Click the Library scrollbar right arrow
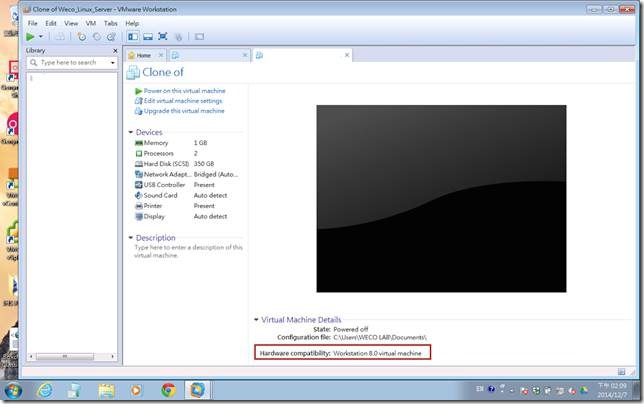 (x=113, y=356)
